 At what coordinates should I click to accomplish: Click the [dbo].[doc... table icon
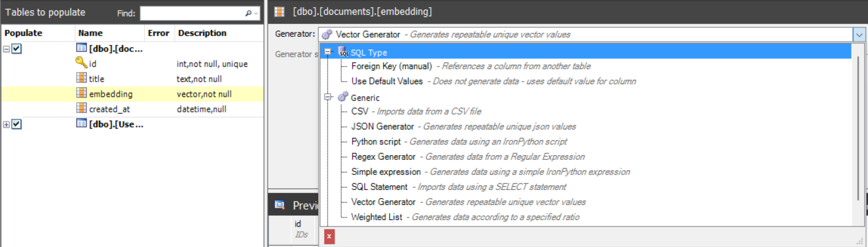pos(81,48)
